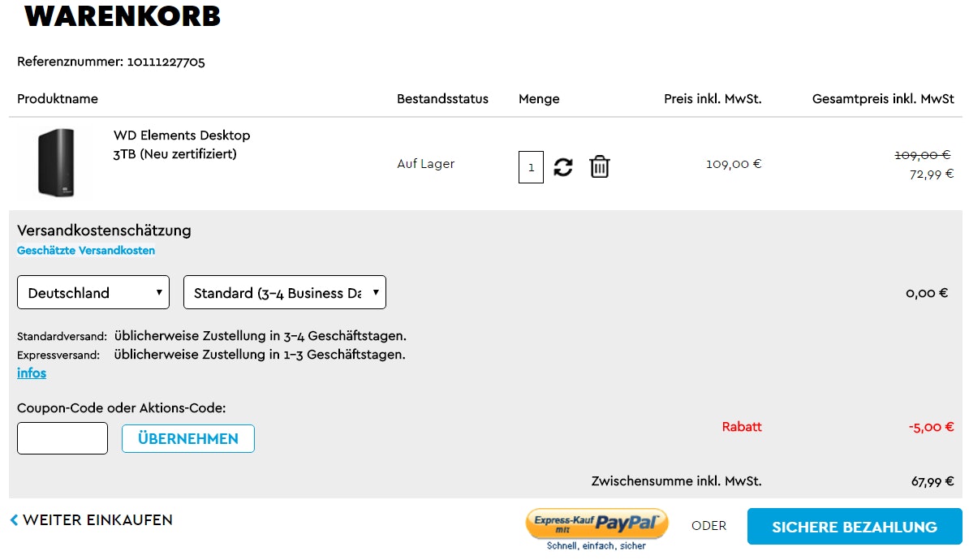
Task: Click the WD Elements product thumbnail
Action: point(56,163)
